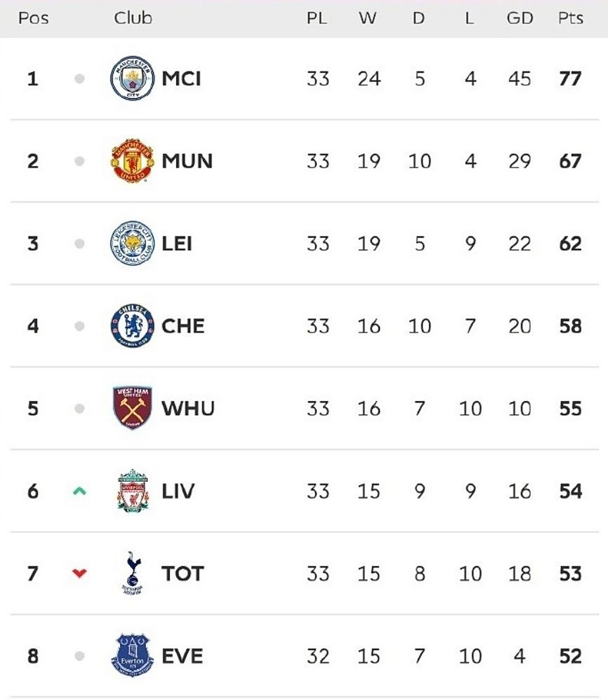The width and height of the screenshot is (608, 700).
Task: Open the Everton club badge
Action: [x=132, y=656]
